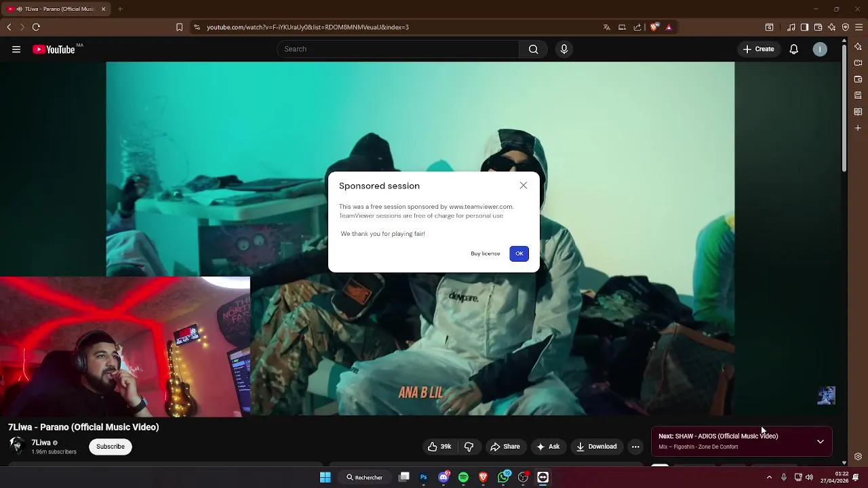
Task: Focus the YouTube search field
Action: pos(398,49)
